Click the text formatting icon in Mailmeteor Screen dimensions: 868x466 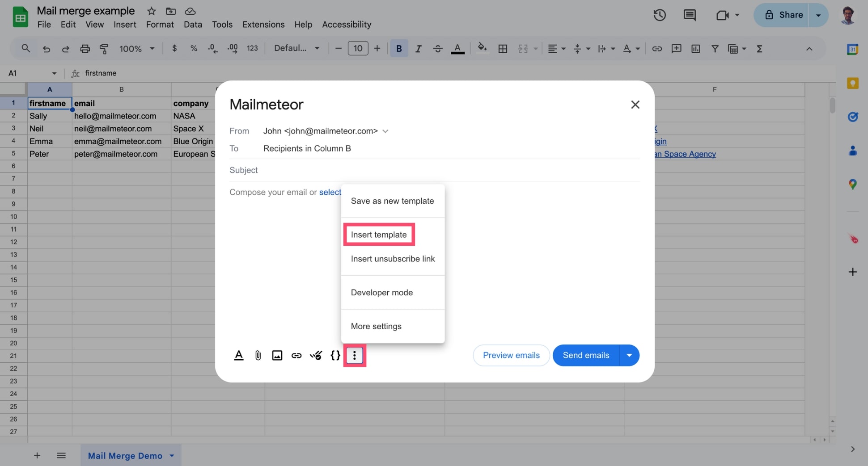[239, 355]
